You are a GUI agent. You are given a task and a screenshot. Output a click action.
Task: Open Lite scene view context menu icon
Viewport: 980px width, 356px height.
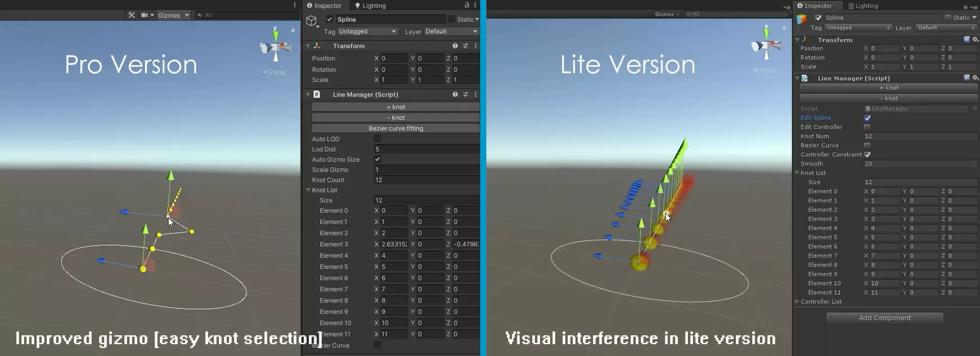[786, 7]
